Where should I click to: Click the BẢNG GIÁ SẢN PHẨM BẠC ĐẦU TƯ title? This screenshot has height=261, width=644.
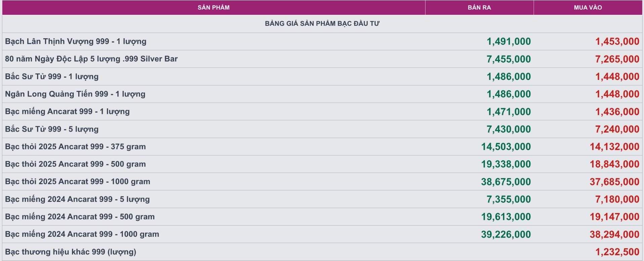[x=322, y=23]
